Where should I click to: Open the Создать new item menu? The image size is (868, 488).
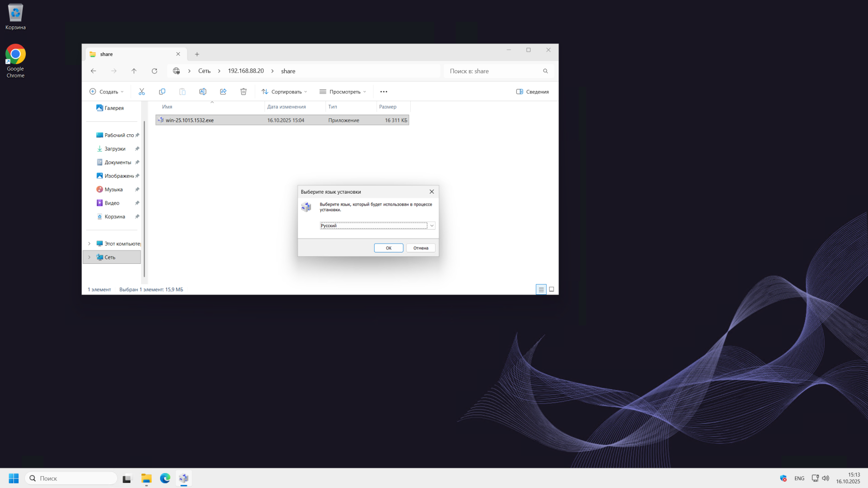tap(106, 91)
